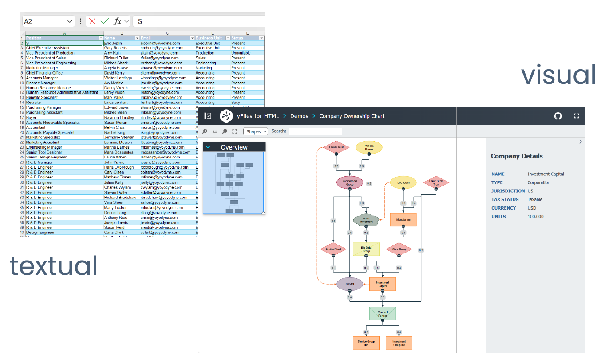Image resolution: width=605 pixels, height=364 pixels.
Task: Open the Position column filter dropdown
Action: [x=101, y=38]
